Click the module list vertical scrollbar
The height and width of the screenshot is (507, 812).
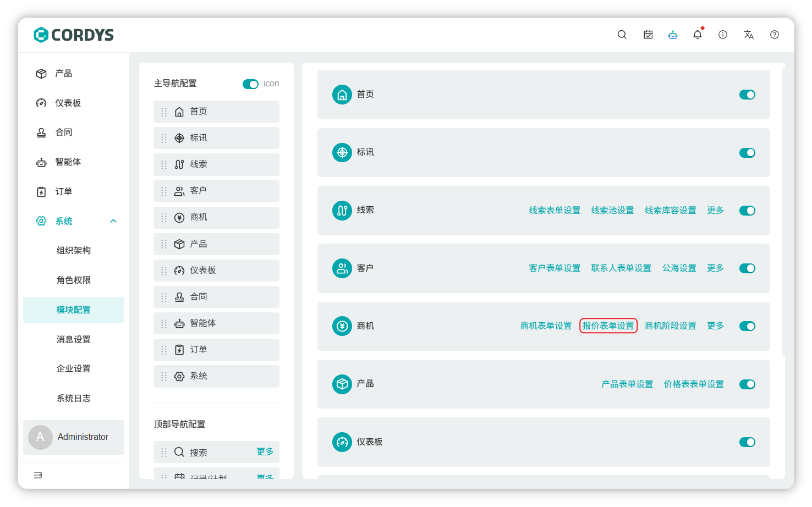(x=783, y=212)
